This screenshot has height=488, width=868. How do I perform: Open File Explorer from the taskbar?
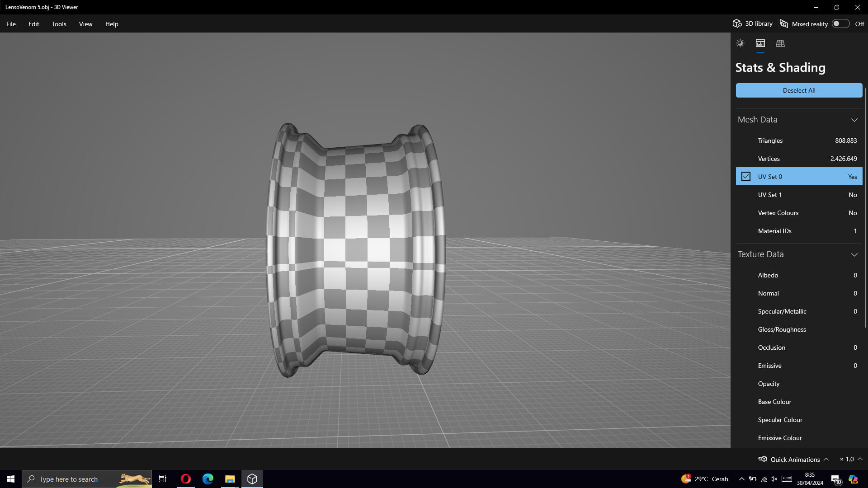pos(230,479)
